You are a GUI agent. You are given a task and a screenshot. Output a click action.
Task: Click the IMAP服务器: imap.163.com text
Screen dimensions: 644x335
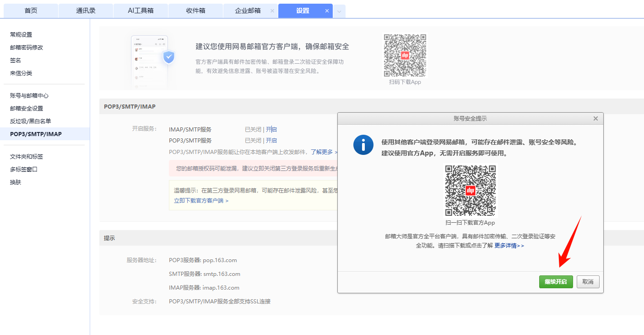(x=204, y=287)
